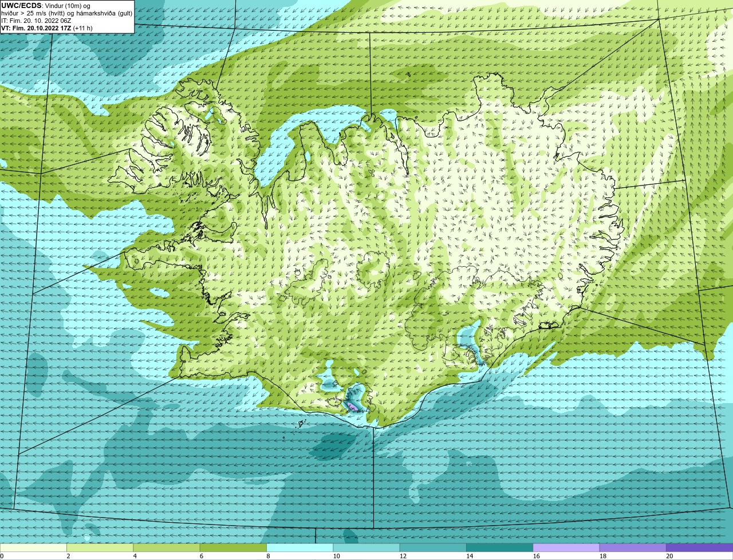Click the 4–6 m/s green legend swatch

[167, 548]
